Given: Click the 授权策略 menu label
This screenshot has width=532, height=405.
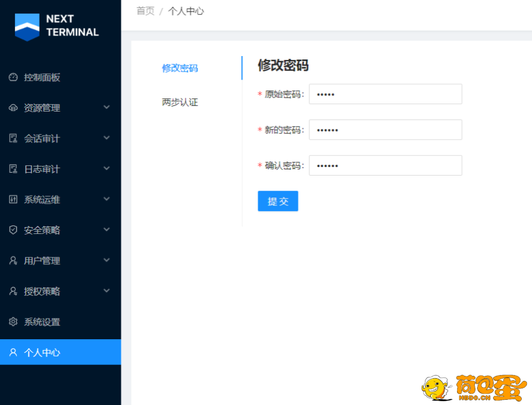Looking at the screenshot, I should click(x=42, y=291).
